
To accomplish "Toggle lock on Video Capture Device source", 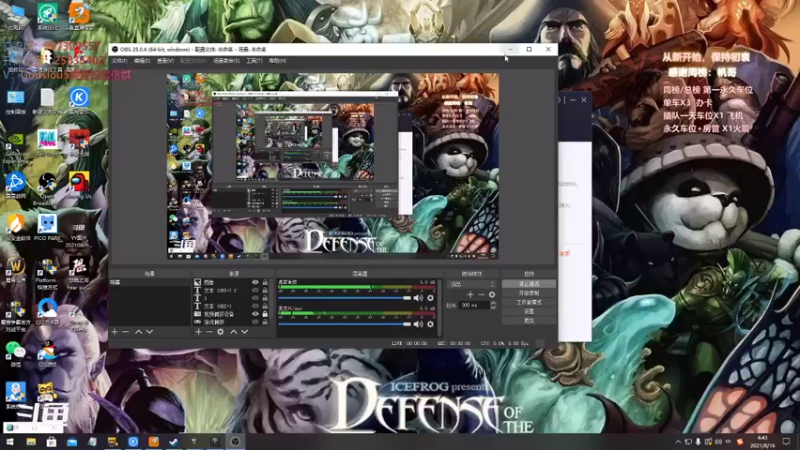I will coord(265,314).
